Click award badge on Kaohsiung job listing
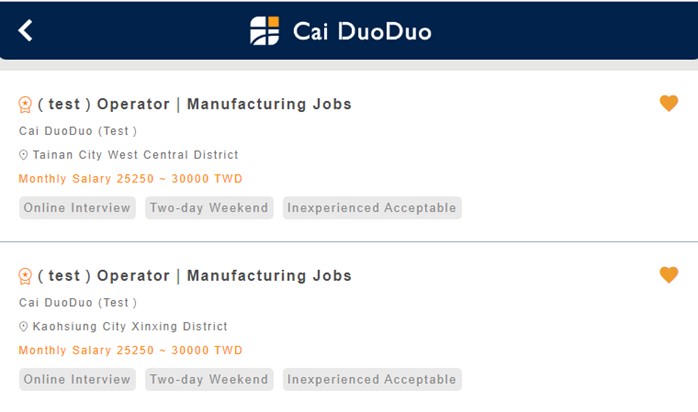The width and height of the screenshot is (698, 412). (x=26, y=276)
